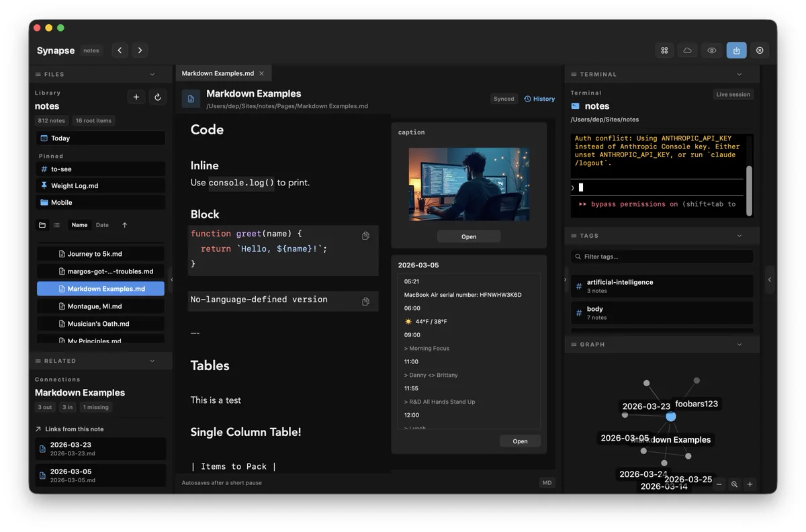The height and width of the screenshot is (532, 806).
Task: Open Montague, MI.md note
Action: tap(101, 306)
